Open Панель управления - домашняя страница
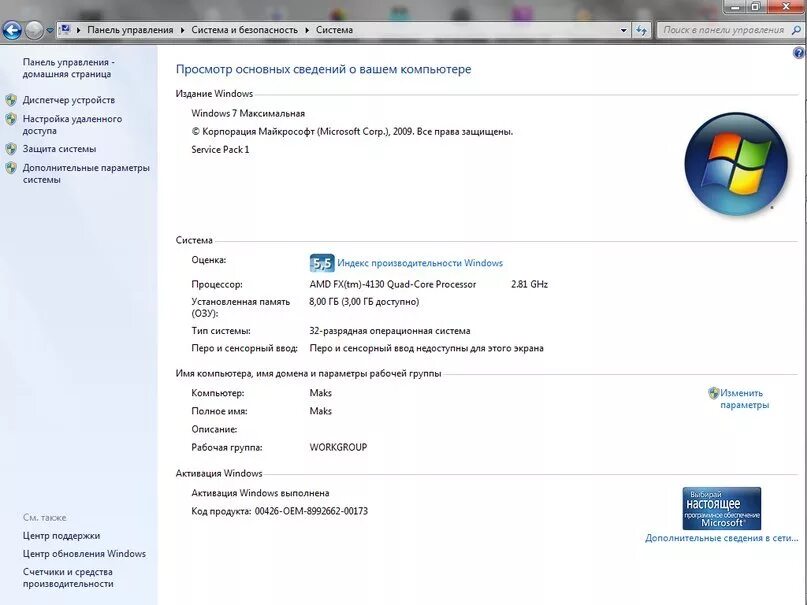This screenshot has width=807, height=605. [x=68, y=68]
